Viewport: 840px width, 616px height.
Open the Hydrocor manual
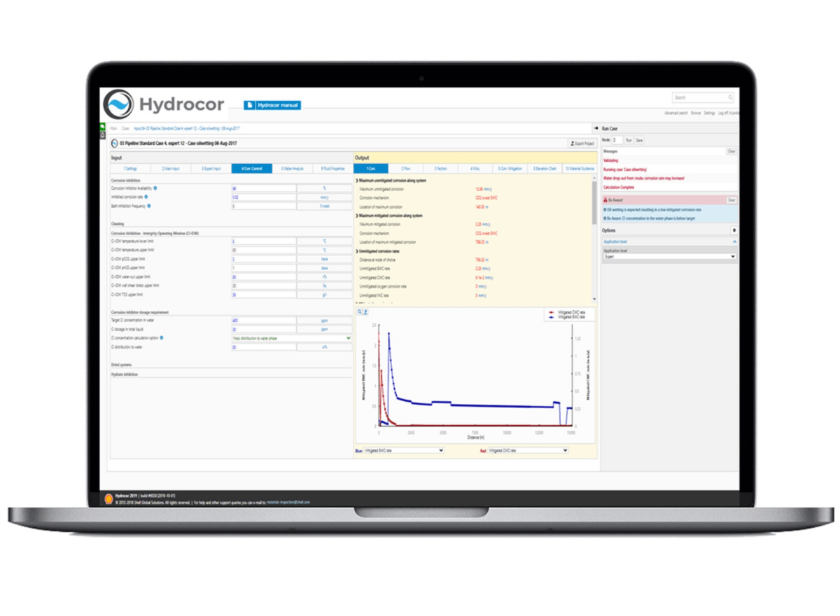point(272,105)
